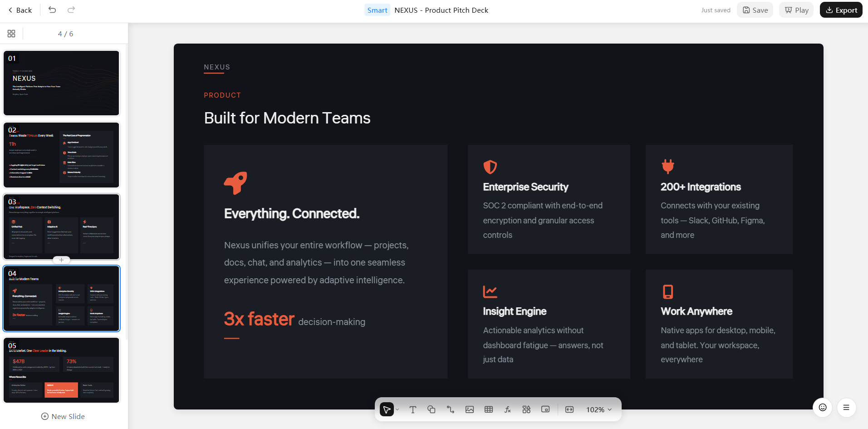The height and width of the screenshot is (429, 868).
Task: Select the '200+ Integrations' card title
Action: (701, 187)
